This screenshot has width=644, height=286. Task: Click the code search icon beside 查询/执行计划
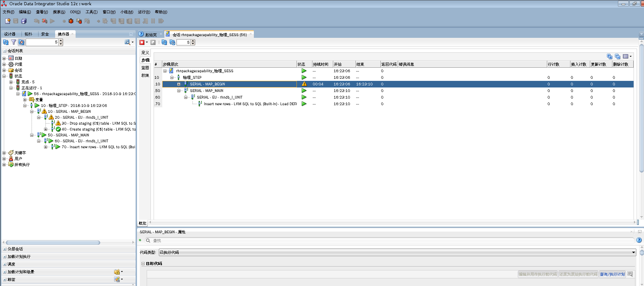630,274
